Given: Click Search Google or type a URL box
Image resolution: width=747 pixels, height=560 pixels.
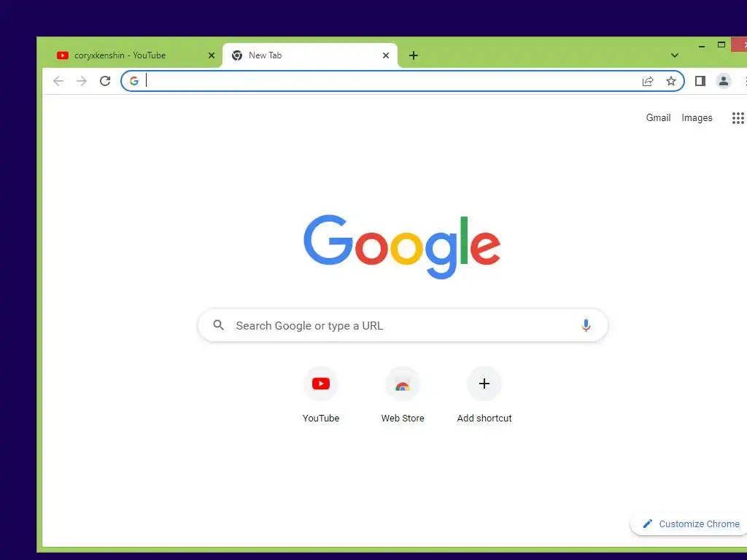Looking at the screenshot, I should click(x=403, y=325).
